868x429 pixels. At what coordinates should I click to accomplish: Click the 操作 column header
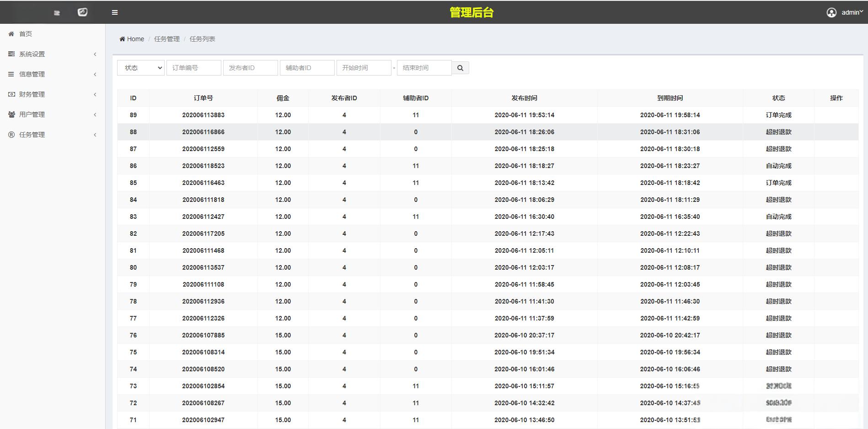click(x=836, y=98)
